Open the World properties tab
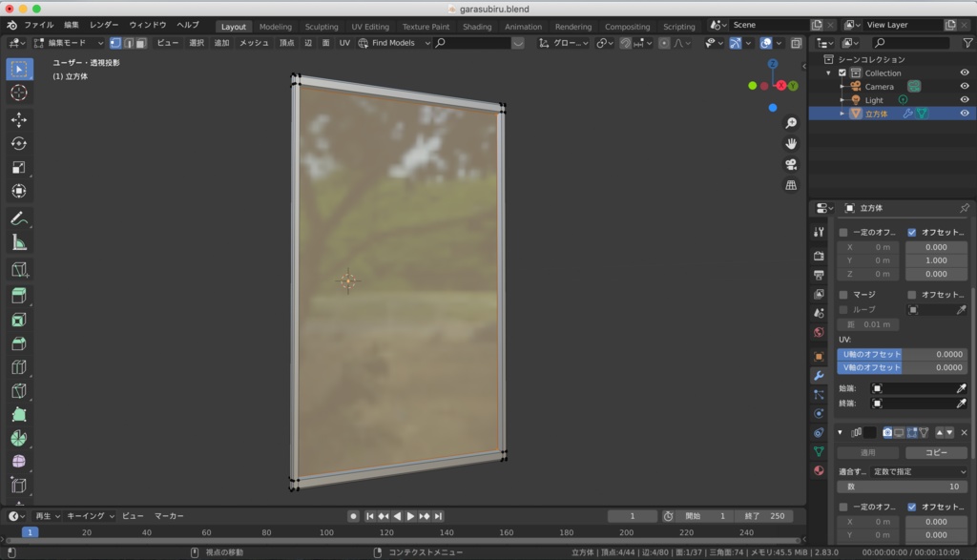 tap(819, 332)
